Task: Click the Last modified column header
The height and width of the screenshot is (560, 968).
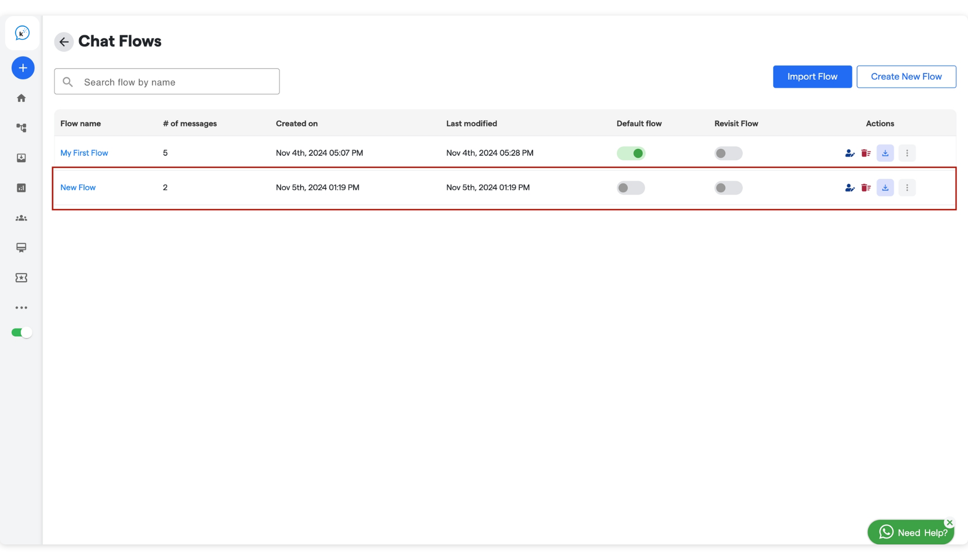Action: (472, 123)
